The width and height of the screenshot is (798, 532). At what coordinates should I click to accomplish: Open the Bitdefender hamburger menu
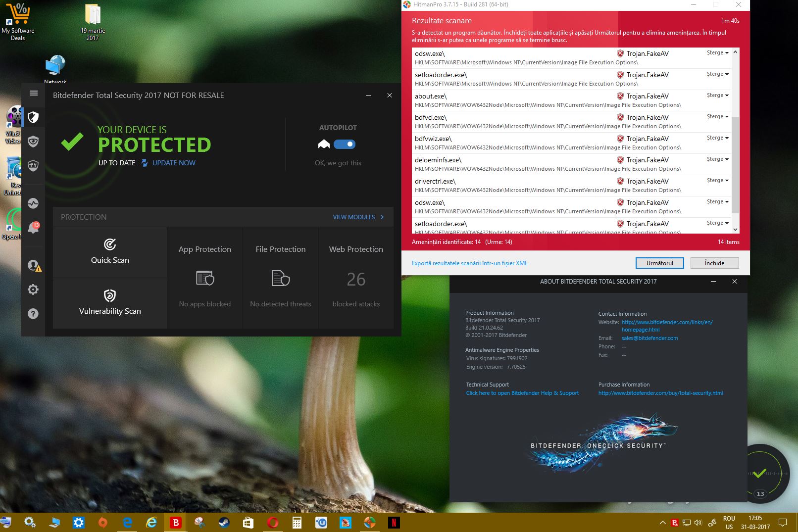tap(33, 93)
